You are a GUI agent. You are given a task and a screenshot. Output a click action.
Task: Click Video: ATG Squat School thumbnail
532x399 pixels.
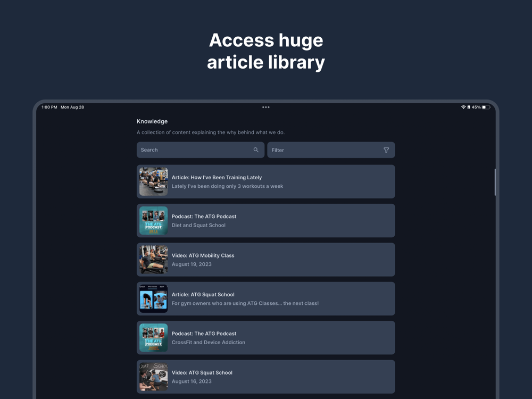coord(153,377)
